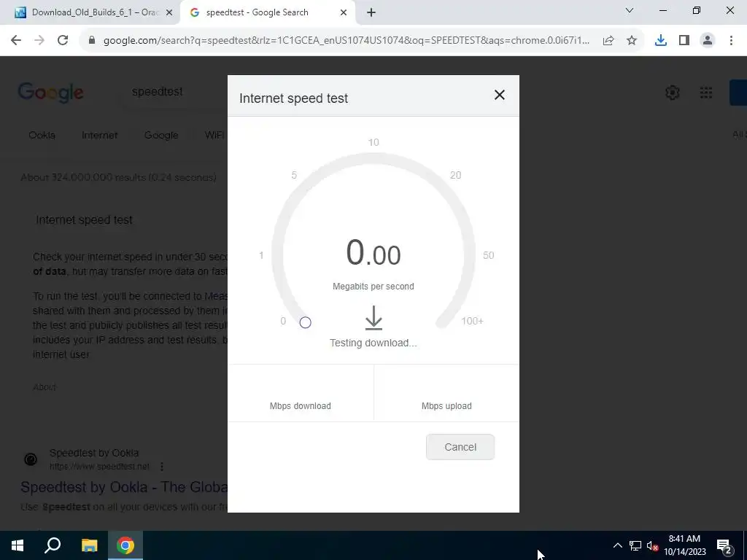
Task: Open the Chrome downloads icon
Action: pyautogui.click(x=660, y=41)
